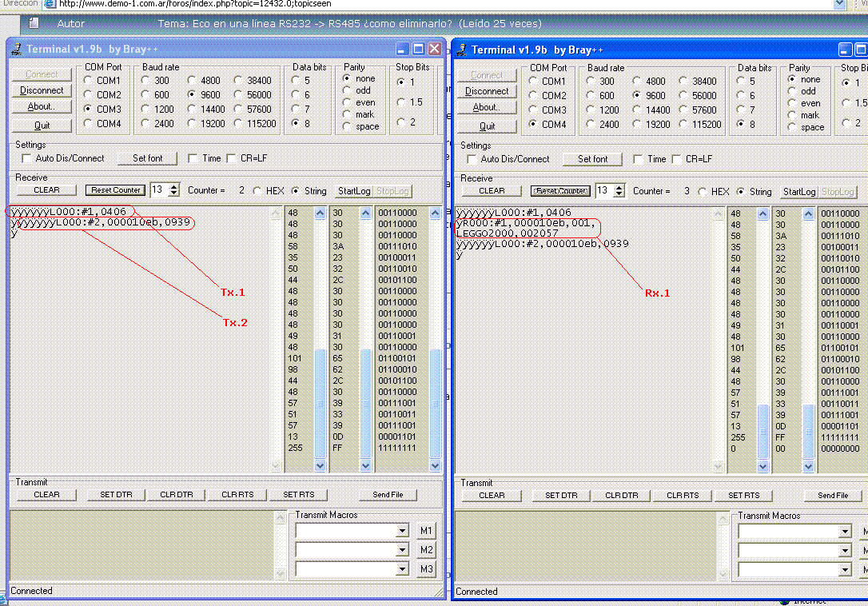The height and width of the screenshot is (606, 868).
Task: Increase counter value 13 in right window
Action: tap(619, 188)
